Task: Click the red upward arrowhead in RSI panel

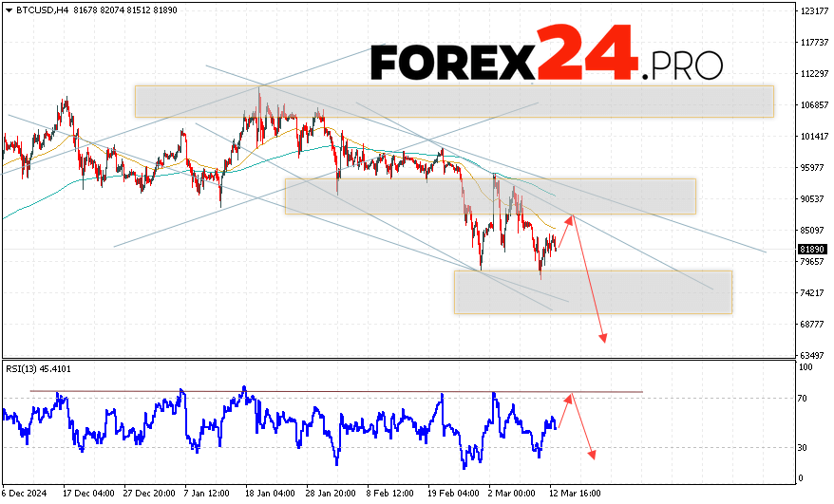Action: tap(570, 396)
